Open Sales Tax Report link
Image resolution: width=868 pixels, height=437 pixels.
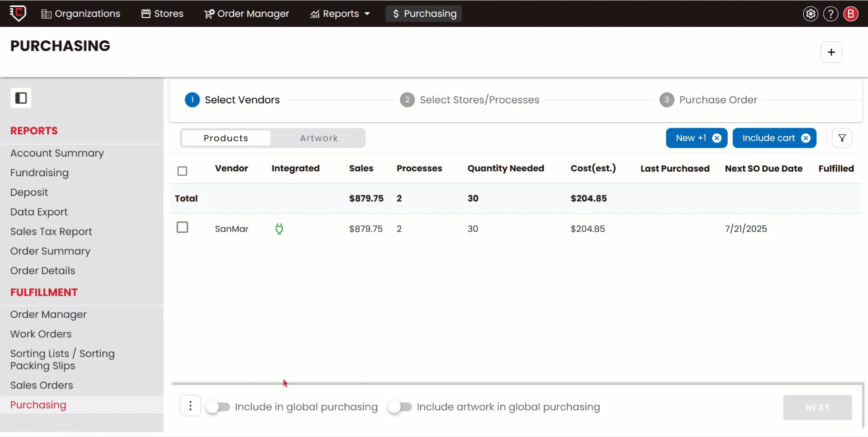pos(51,231)
